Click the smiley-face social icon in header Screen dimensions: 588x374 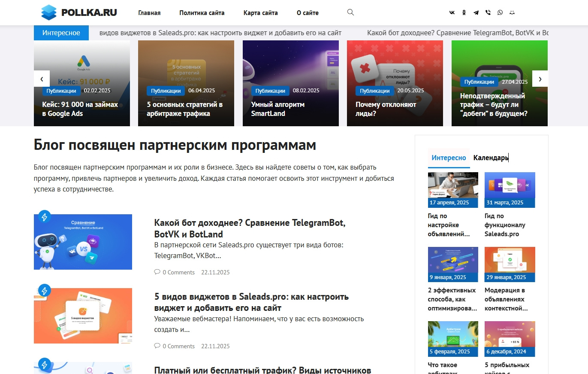(512, 13)
